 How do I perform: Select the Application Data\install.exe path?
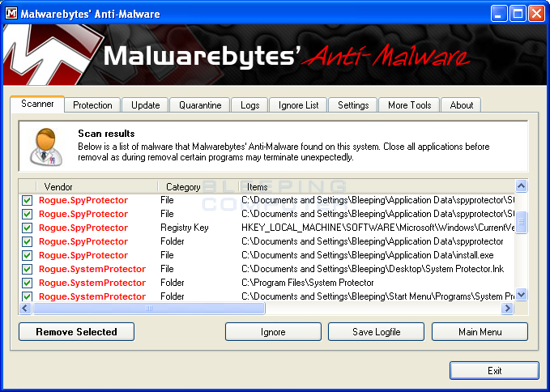pos(368,255)
